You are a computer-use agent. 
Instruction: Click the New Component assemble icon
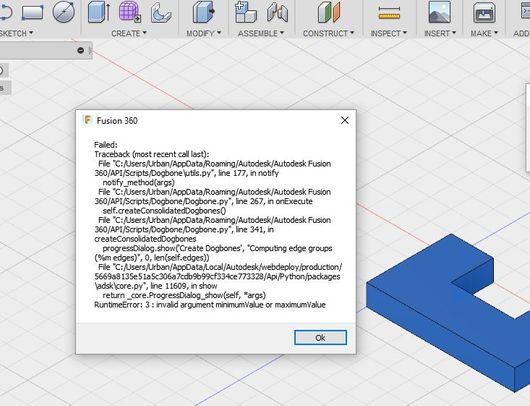(246, 12)
